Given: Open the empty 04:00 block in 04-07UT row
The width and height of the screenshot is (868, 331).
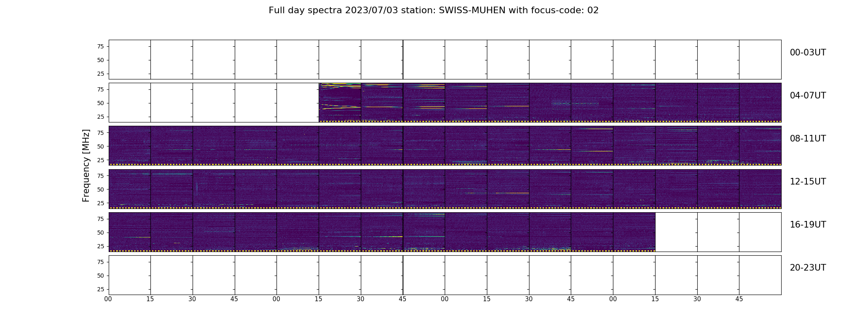Looking at the screenshot, I should coord(129,103).
